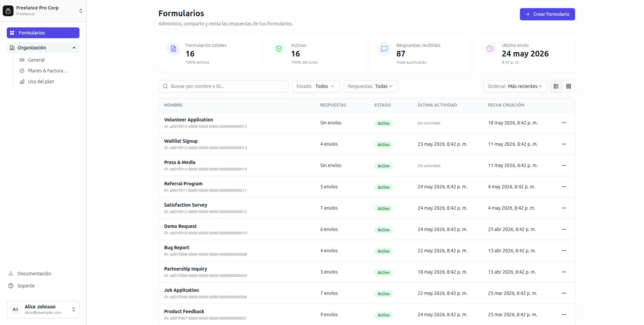Viewport: 644px width, 325px height.
Task: Open the Estado filter dropdown
Action: pos(315,86)
